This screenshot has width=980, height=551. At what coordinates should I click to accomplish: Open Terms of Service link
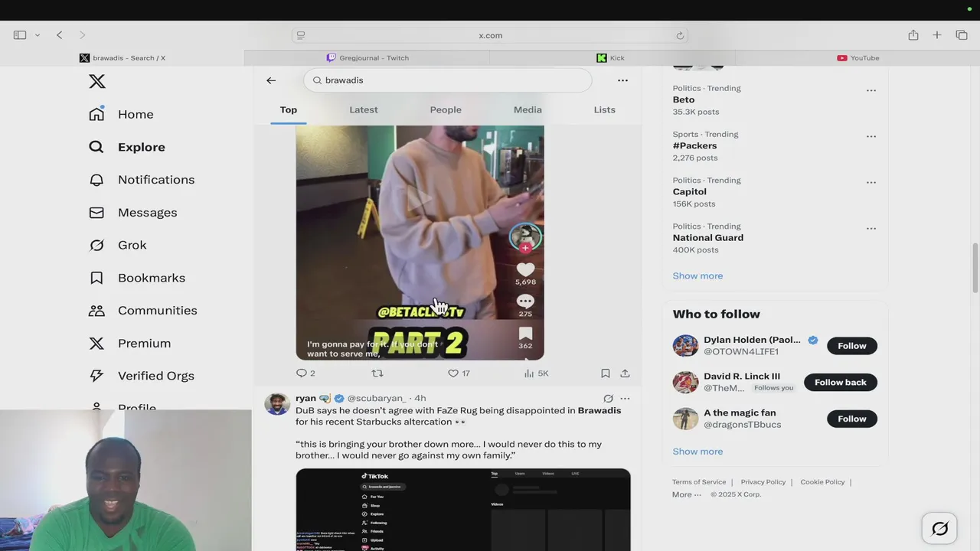(699, 482)
